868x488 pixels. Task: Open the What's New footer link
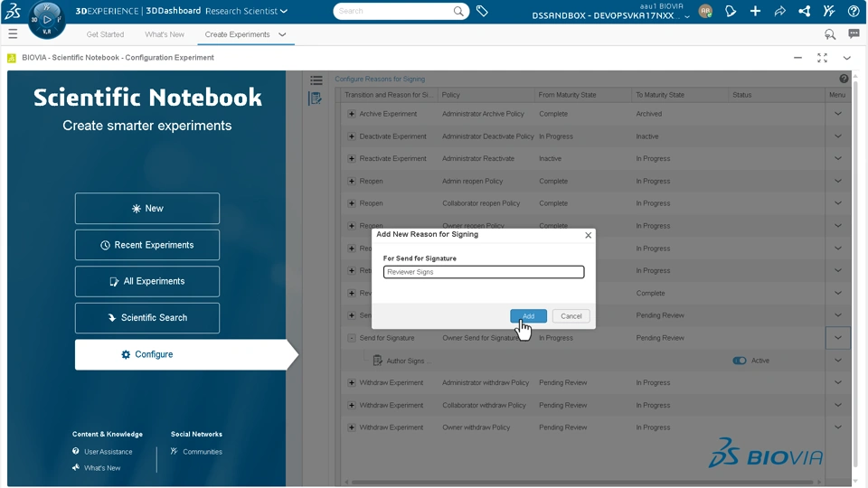102,468
